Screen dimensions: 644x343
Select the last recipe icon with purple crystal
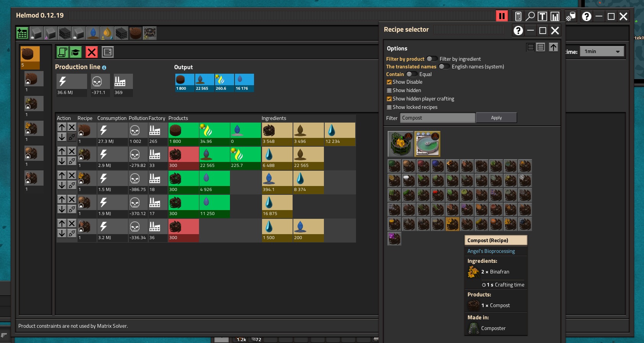click(x=395, y=239)
